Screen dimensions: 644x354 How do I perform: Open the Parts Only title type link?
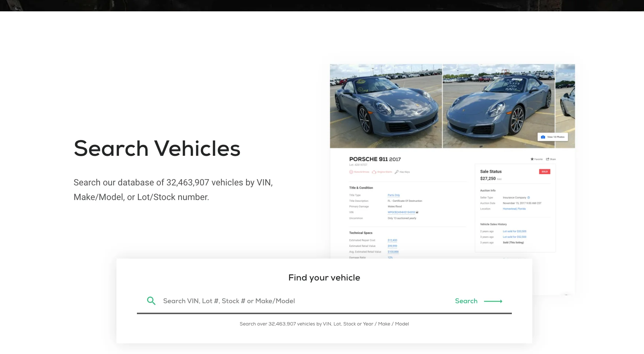[x=393, y=195]
